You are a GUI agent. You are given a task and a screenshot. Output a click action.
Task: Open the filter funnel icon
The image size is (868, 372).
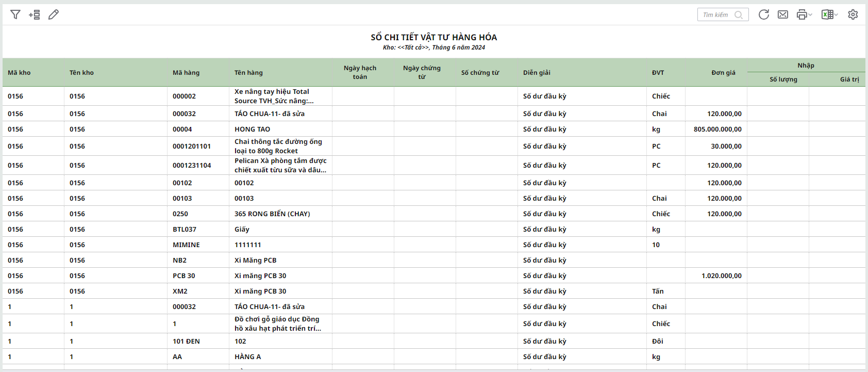coord(15,14)
